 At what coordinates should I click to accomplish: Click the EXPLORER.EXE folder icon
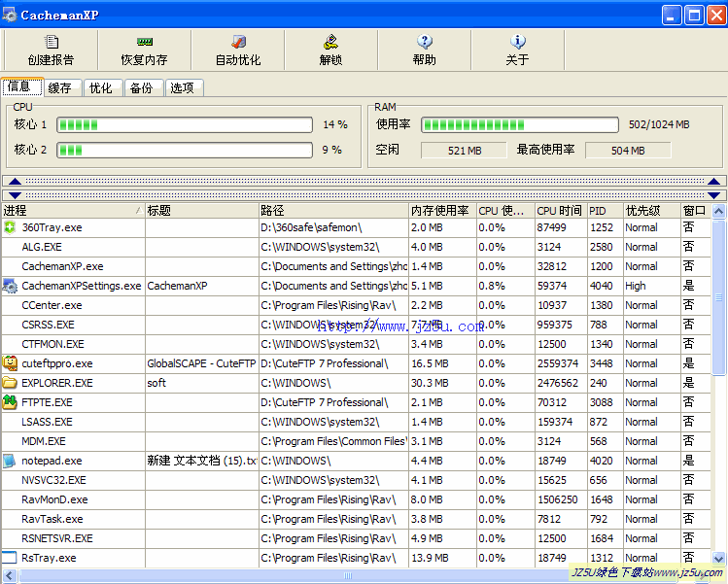point(10,383)
